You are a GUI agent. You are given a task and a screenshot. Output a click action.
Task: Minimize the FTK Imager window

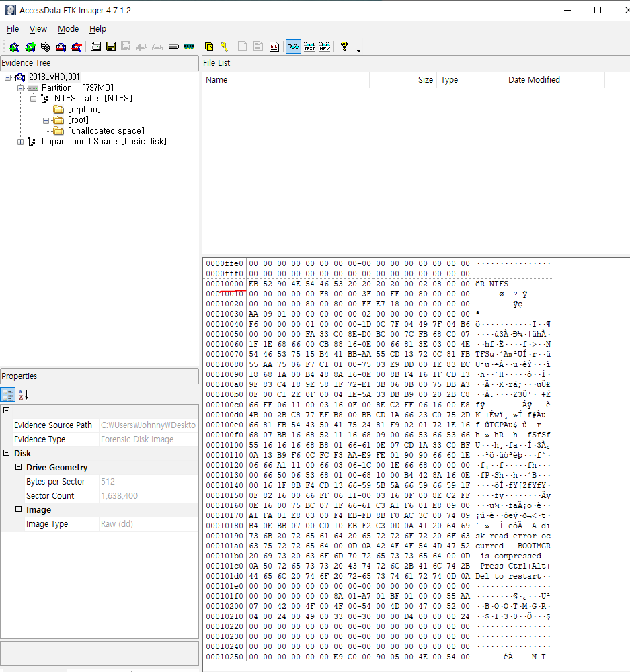tap(567, 10)
